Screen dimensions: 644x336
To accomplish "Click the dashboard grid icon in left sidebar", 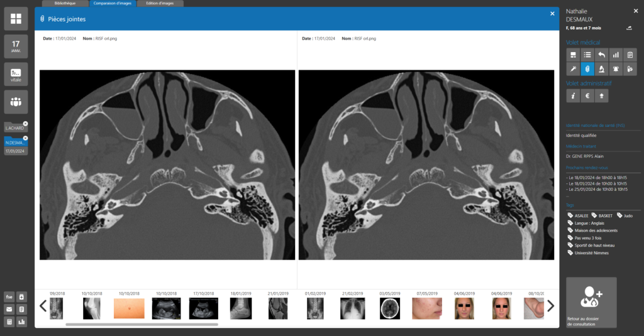I will pyautogui.click(x=16, y=19).
